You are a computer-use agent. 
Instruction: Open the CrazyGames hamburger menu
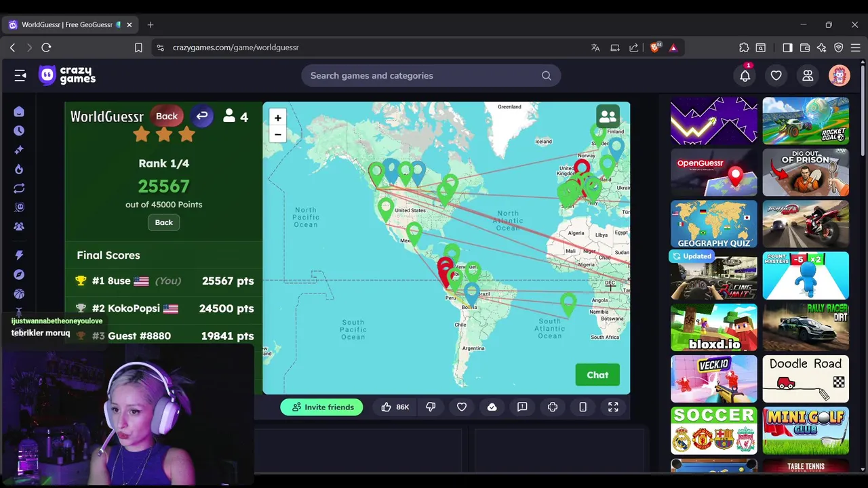point(20,75)
